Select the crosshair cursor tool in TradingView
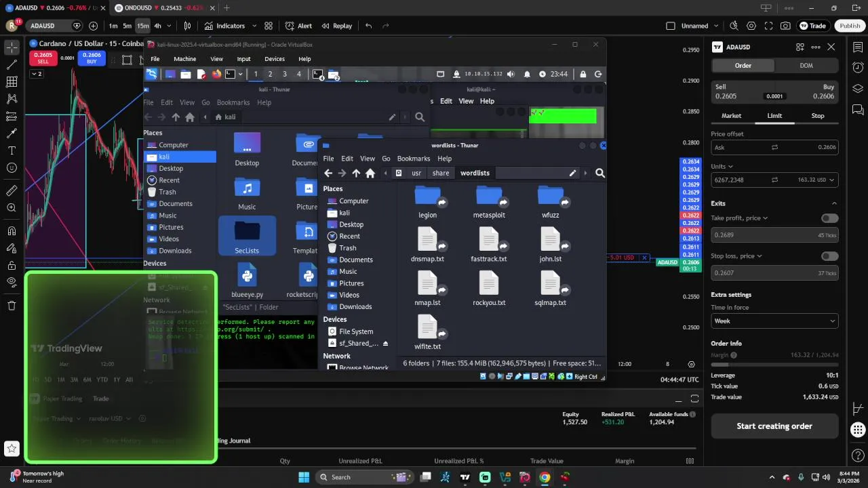868x488 pixels. click(12, 47)
